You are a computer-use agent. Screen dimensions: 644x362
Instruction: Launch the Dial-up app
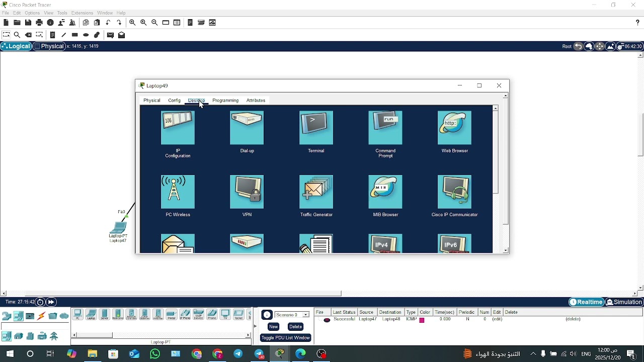point(247,128)
